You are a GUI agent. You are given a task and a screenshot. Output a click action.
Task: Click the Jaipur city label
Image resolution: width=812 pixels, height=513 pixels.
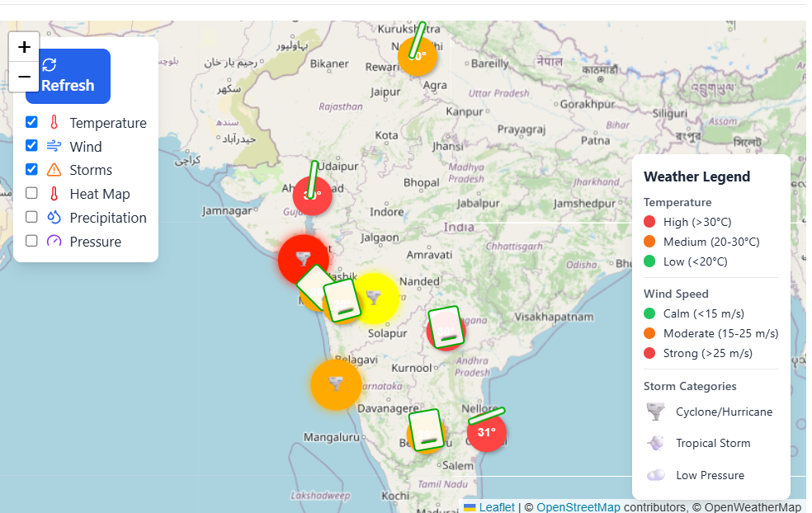(385, 92)
